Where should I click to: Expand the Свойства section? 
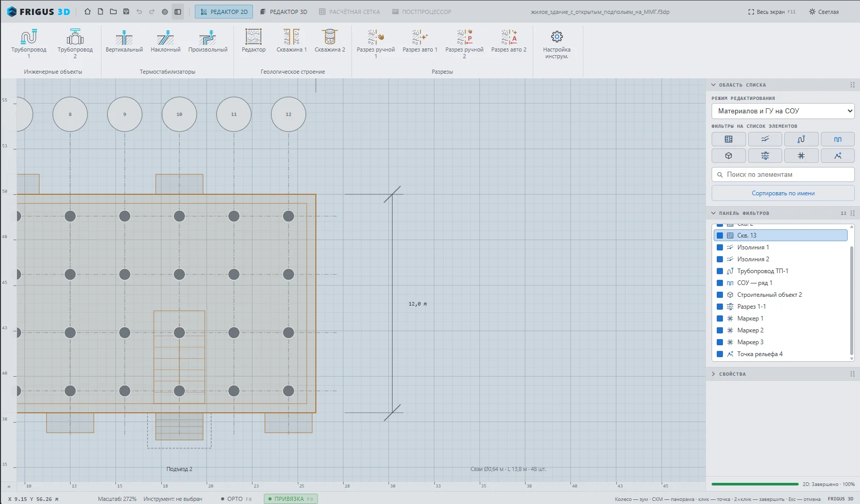[x=714, y=374]
